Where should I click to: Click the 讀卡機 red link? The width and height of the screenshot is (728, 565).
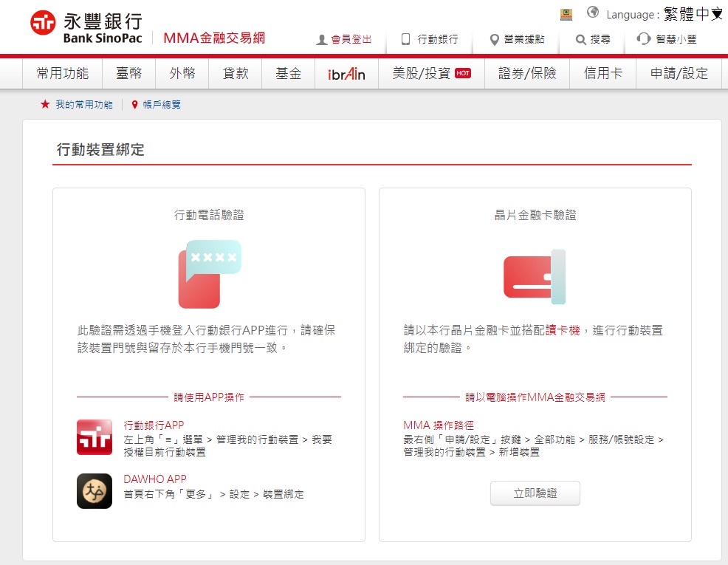point(563,330)
